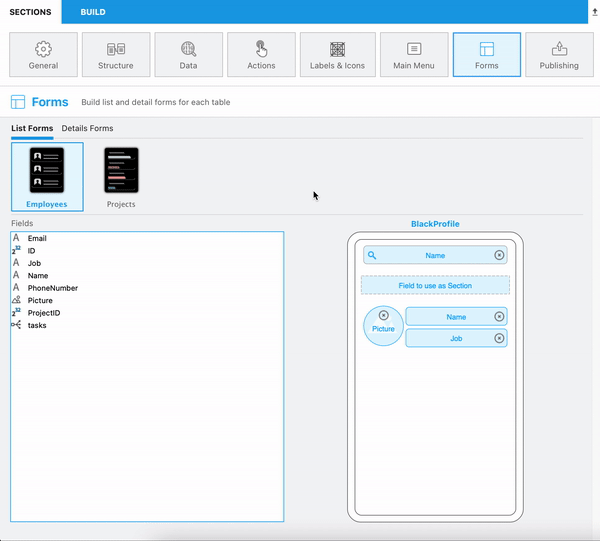Remove Name from the search field
The height and width of the screenshot is (541, 600).
pyautogui.click(x=499, y=255)
